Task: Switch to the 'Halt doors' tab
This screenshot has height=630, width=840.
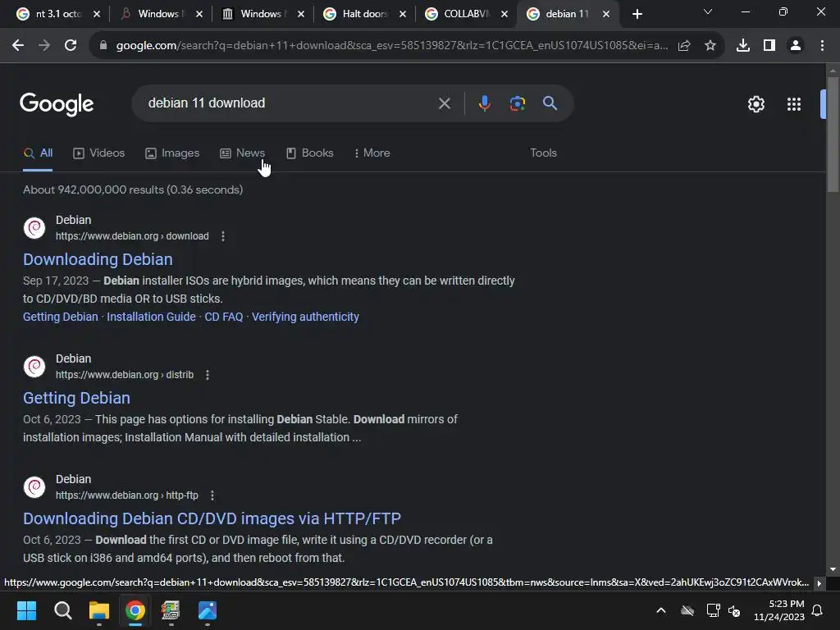Action: (365, 14)
